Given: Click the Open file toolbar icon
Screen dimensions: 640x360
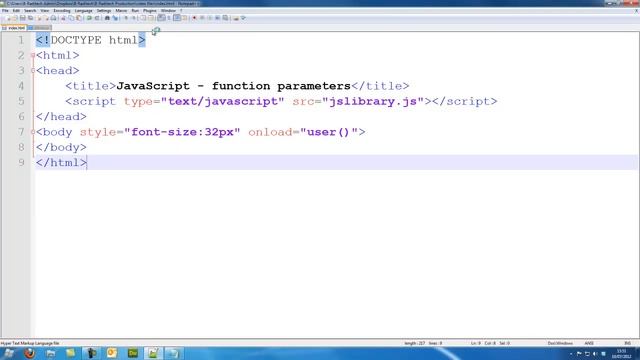Looking at the screenshot, I should (x=15, y=18).
